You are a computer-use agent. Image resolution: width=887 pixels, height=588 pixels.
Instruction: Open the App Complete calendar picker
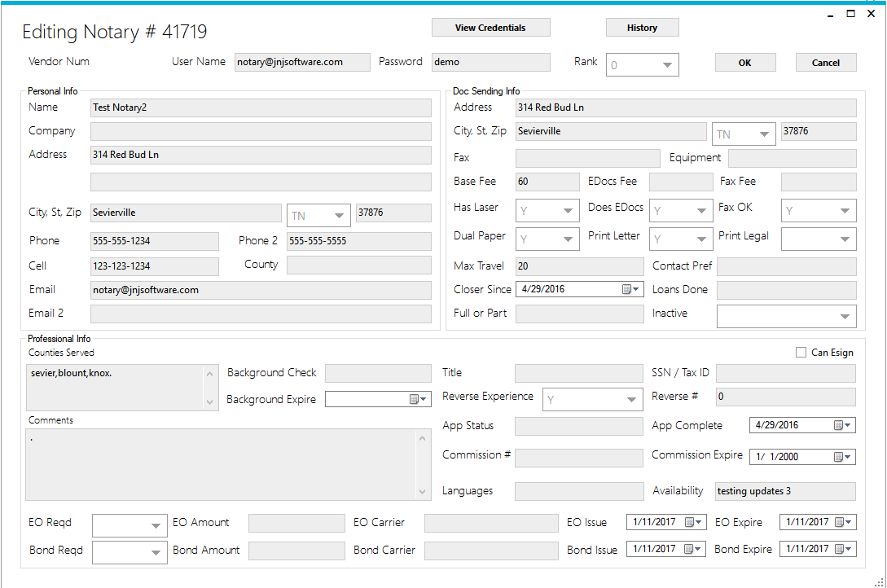coord(842,425)
